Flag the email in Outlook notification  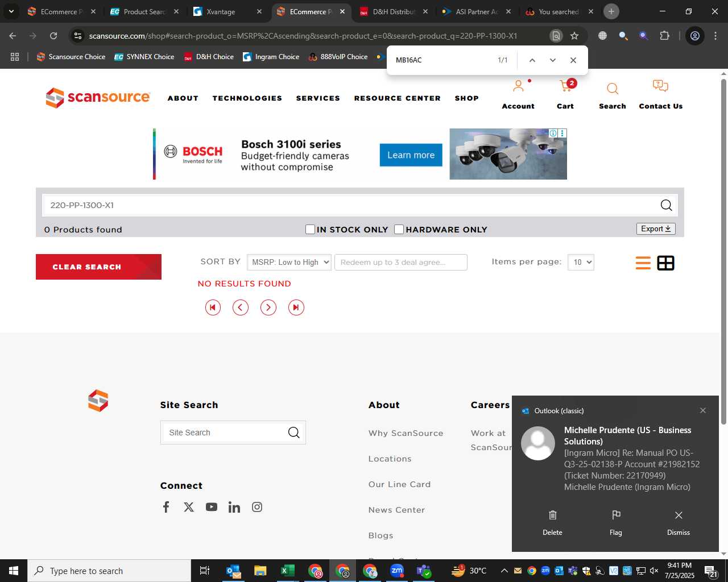pyautogui.click(x=616, y=523)
